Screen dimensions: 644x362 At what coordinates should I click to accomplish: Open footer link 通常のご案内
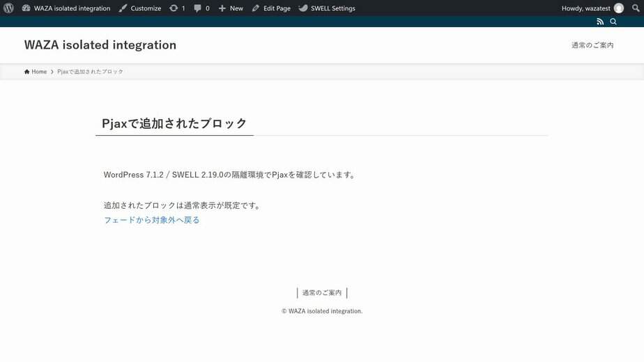click(x=322, y=292)
